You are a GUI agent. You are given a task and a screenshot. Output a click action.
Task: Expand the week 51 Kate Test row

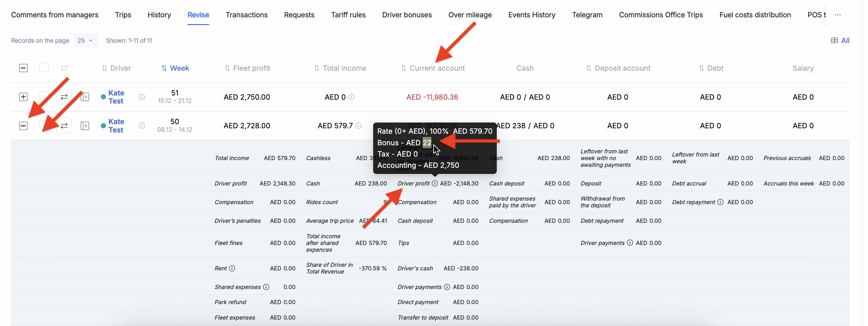pos(23,97)
